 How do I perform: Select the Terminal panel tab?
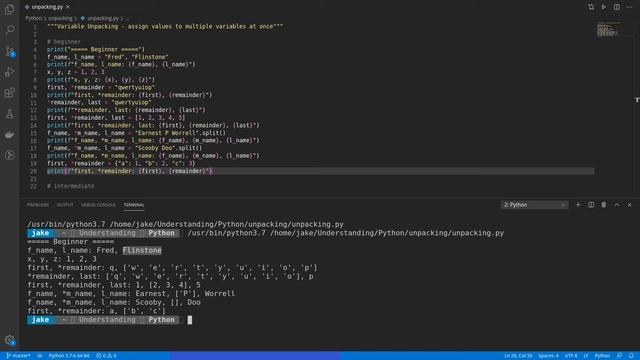tap(133, 205)
